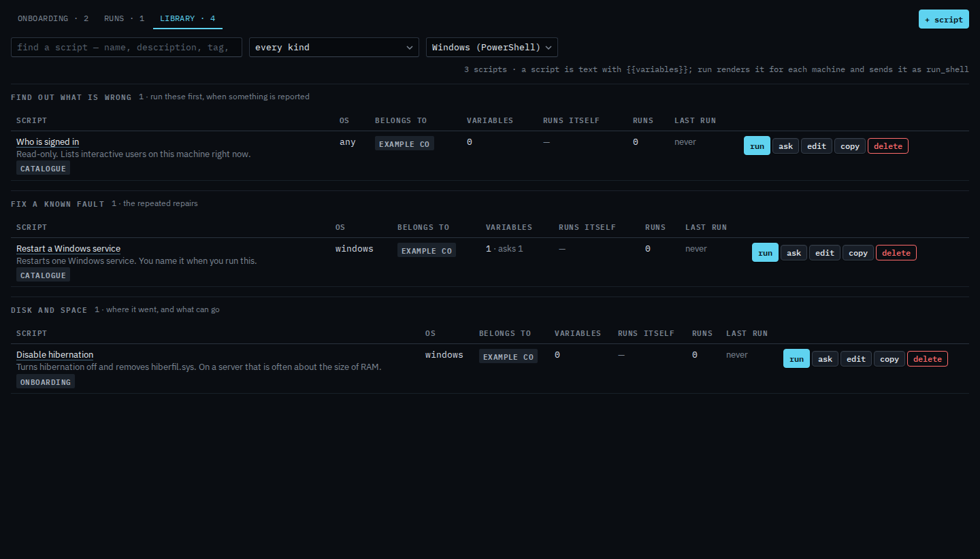
Task: Edit the 'Disable hibernation' script
Action: 856,358
